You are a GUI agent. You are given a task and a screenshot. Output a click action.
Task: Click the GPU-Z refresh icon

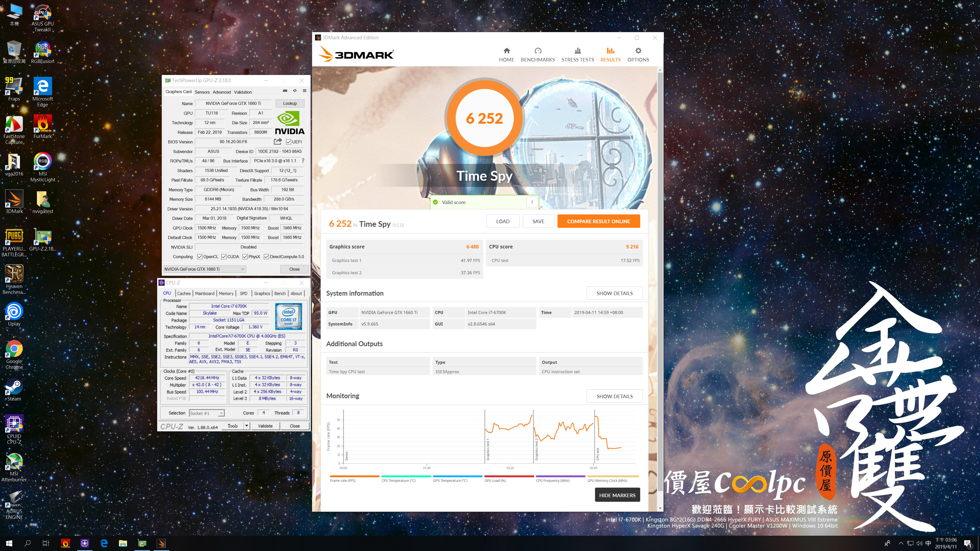(x=295, y=91)
